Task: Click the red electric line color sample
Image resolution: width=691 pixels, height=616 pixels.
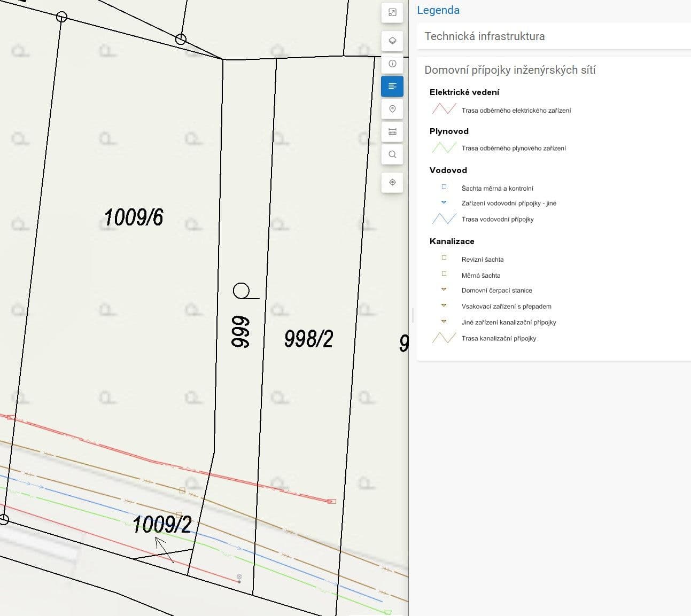Action: pos(444,108)
